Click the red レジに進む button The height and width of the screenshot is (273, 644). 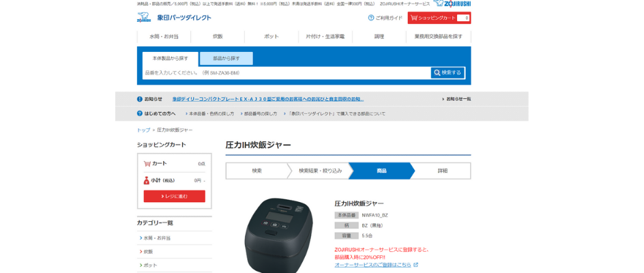(x=175, y=196)
